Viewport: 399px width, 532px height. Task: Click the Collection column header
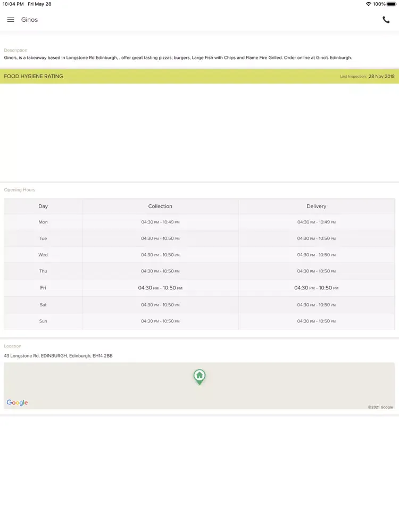[x=160, y=206]
